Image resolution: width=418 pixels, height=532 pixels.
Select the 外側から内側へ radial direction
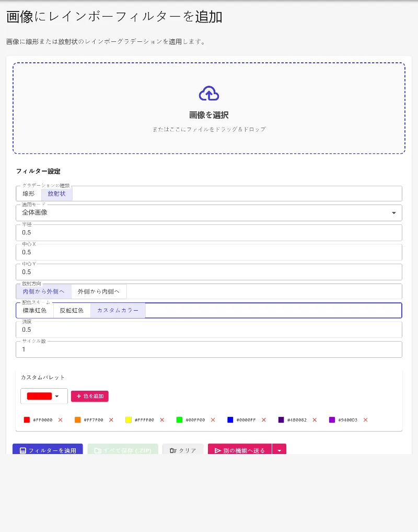click(99, 291)
